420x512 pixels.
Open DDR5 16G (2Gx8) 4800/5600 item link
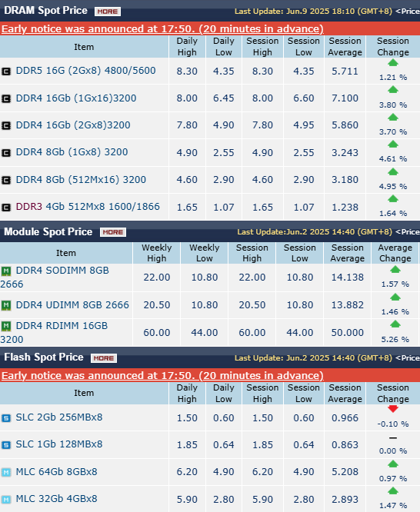coord(85,71)
